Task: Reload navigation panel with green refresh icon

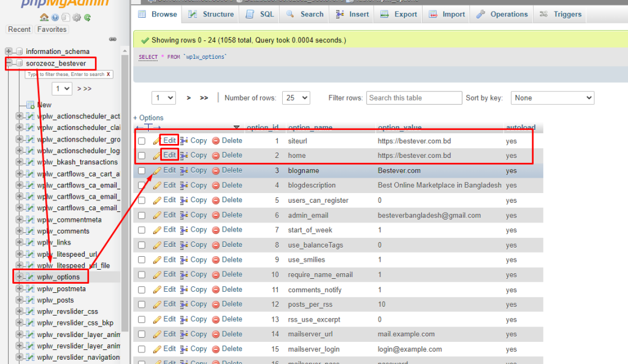Action: [87, 17]
